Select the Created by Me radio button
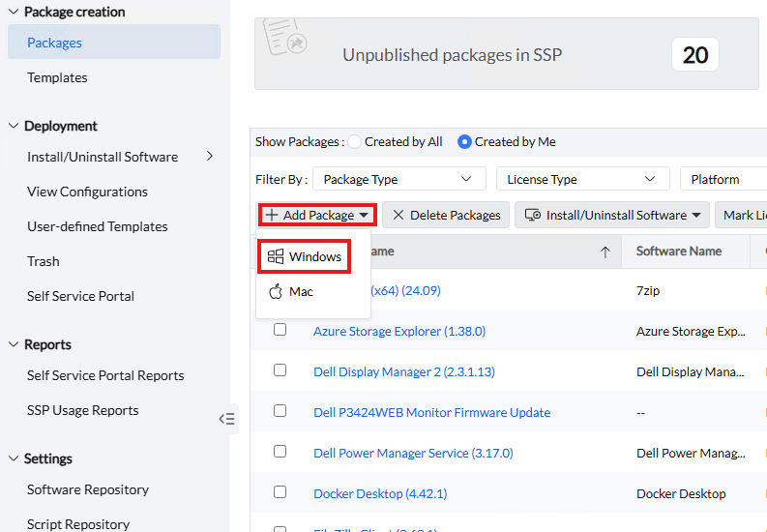This screenshot has width=767, height=532. pos(464,141)
